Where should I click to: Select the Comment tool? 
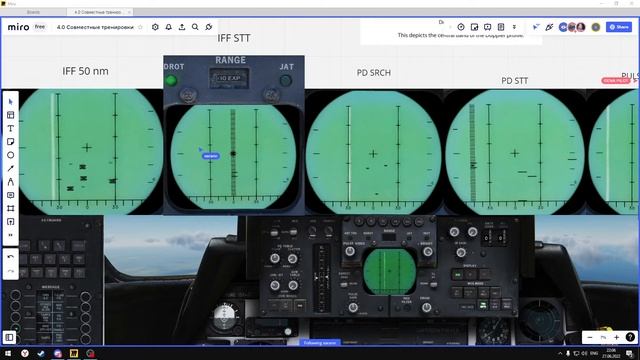(11, 195)
